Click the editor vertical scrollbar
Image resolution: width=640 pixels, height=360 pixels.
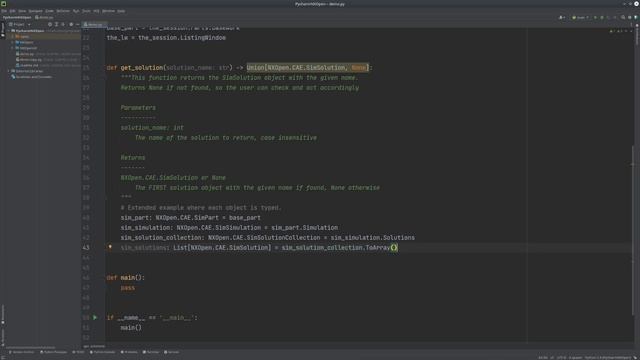coord(633,230)
